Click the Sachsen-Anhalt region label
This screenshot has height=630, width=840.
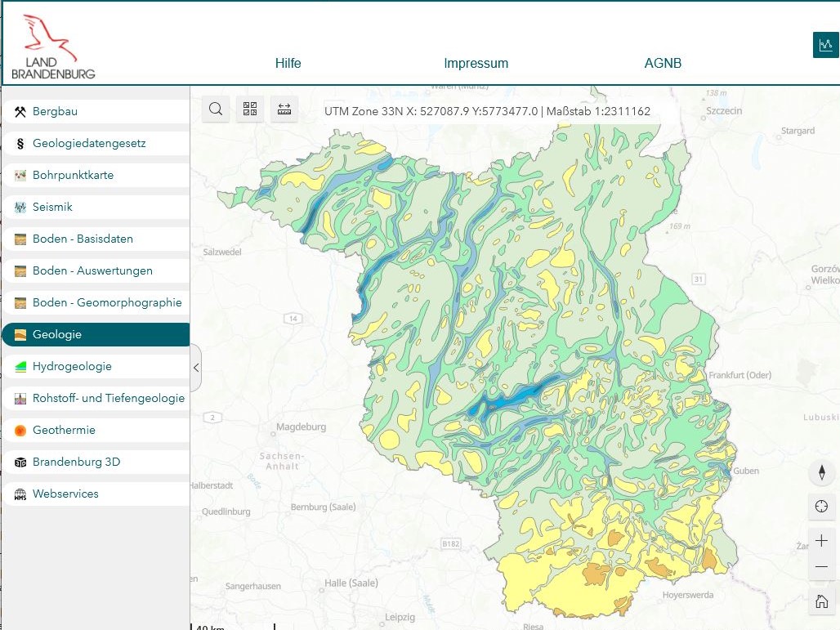pyautogui.click(x=283, y=461)
